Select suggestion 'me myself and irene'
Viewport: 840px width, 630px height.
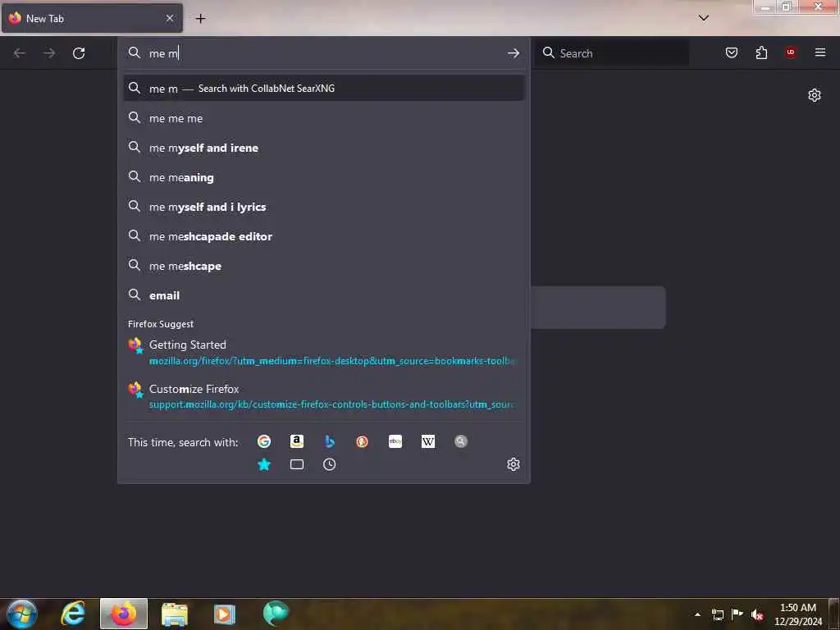pos(323,148)
